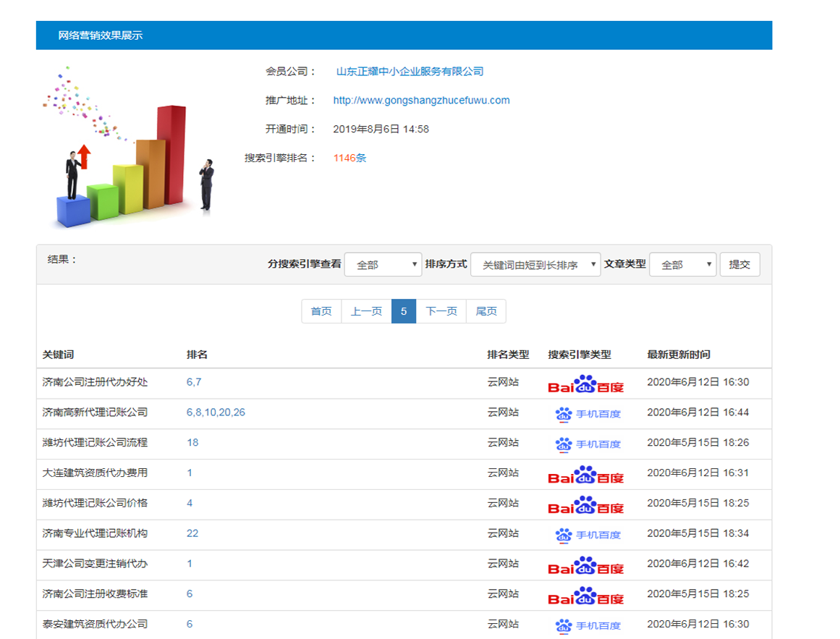Viewport: 840px width, 639px height.
Task: Open the 文章类型 dropdown
Action: (x=682, y=265)
